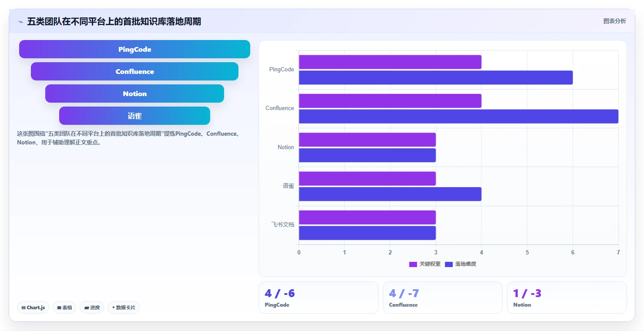Click the 飞书文档 关键权重 purple bar
Screen dimensions: 644x331
367,217
